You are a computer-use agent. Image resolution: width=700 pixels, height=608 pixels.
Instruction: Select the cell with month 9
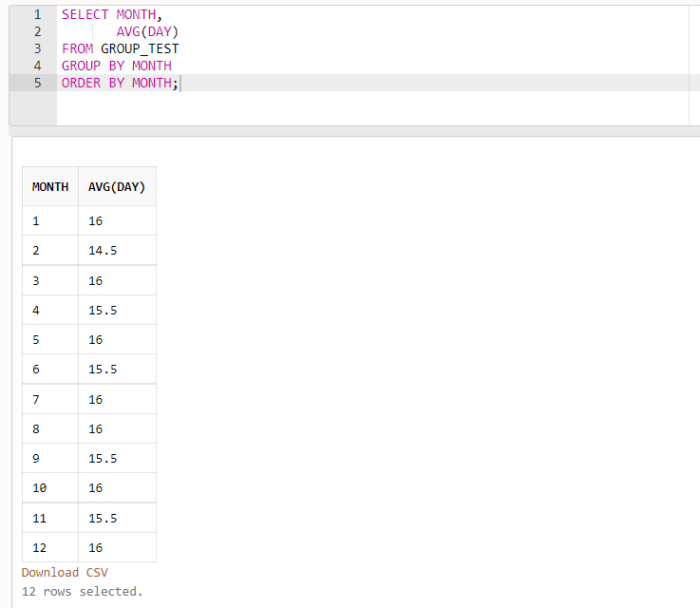(50, 459)
